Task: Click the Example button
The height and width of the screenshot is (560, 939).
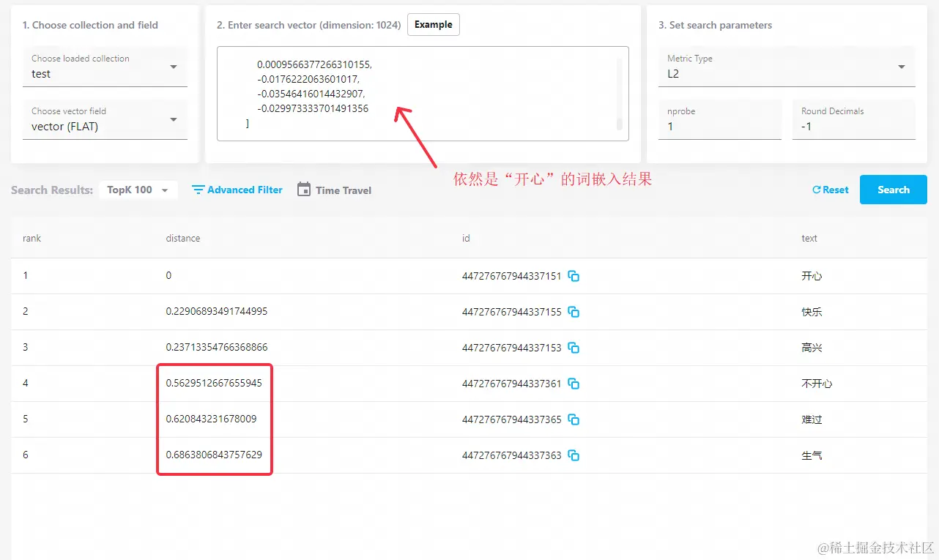Action: (434, 25)
